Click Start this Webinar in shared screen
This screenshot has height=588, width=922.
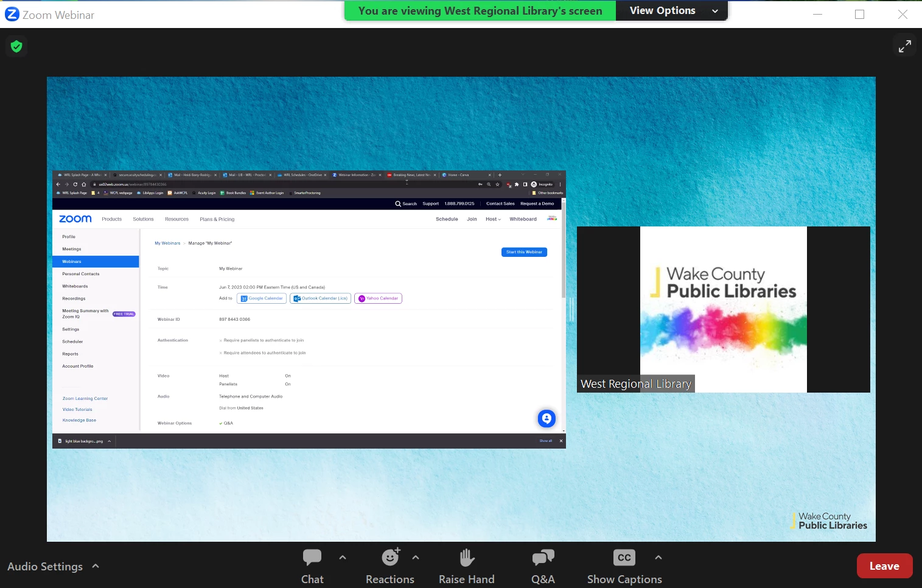[524, 252]
